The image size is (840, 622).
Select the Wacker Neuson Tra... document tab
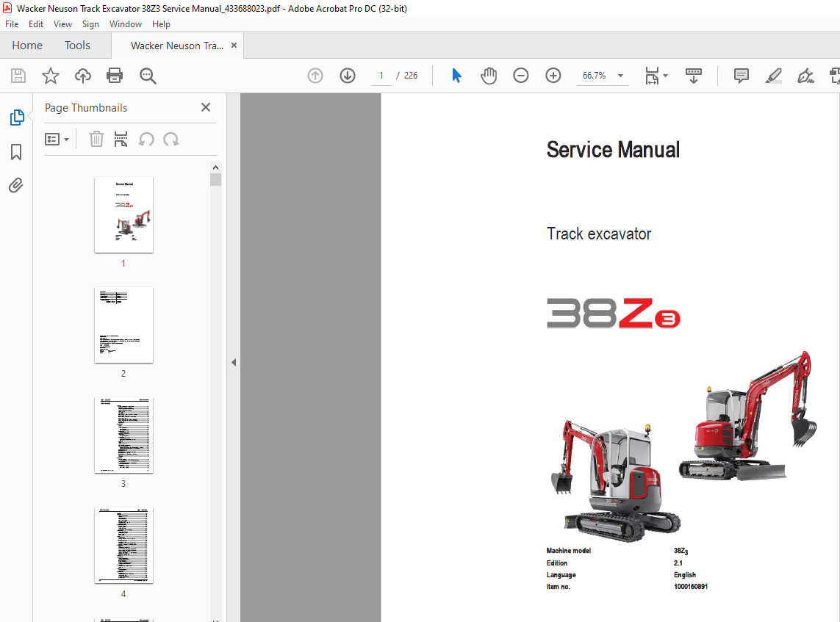[177, 46]
